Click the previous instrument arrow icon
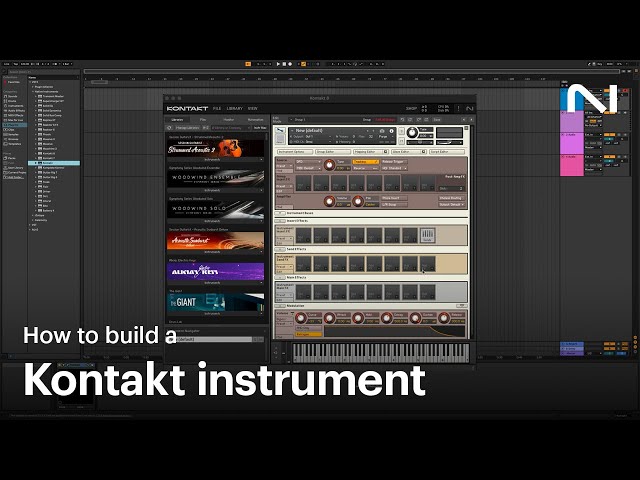The width and height of the screenshot is (640, 480). (x=464, y=120)
